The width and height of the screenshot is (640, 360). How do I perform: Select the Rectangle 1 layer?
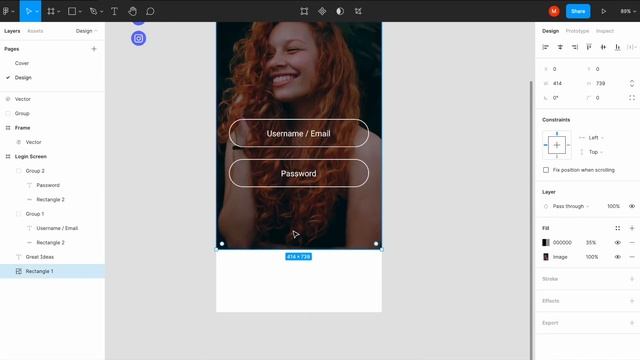(x=52, y=271)
